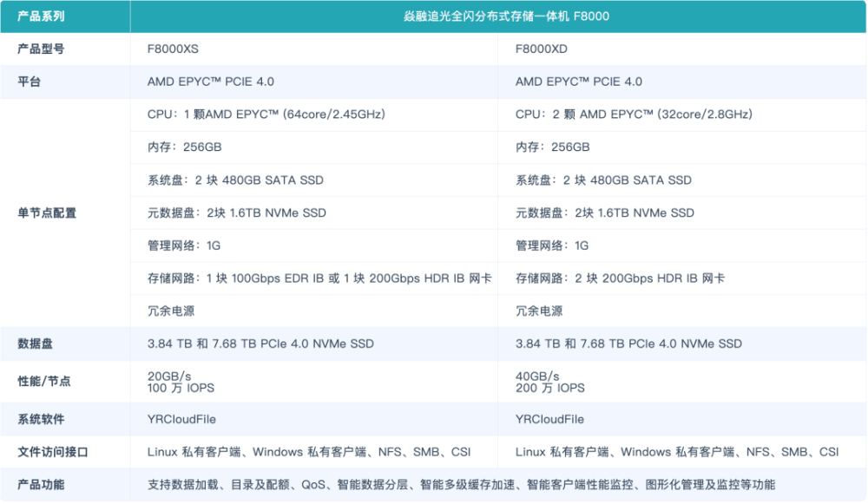Click the 单节点配置 row label
The width and height of the screenshot is (868, 504).
click(x=47, y=213)
